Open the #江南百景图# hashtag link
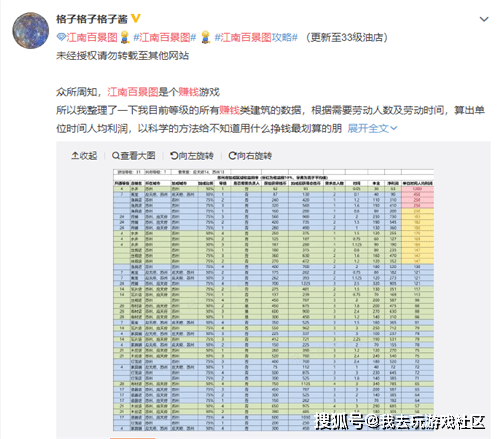 pyautogui.click(x=165, y=37)
